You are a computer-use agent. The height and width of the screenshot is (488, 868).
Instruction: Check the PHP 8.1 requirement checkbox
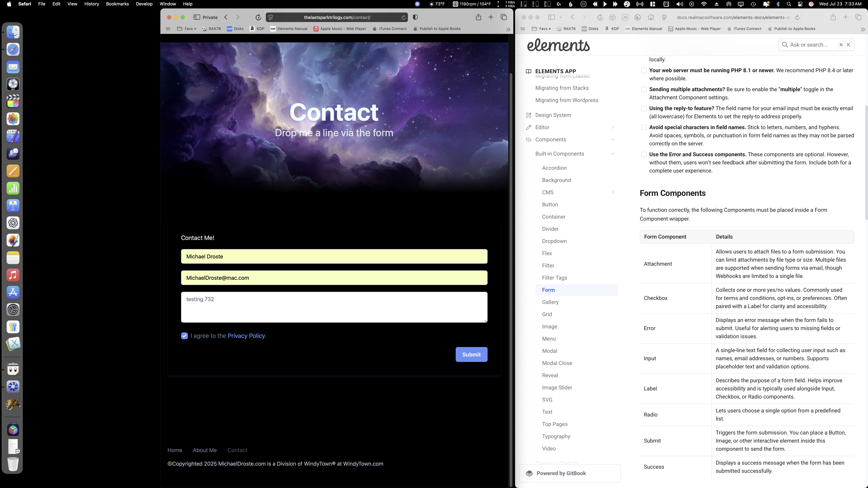click(644, 71)
